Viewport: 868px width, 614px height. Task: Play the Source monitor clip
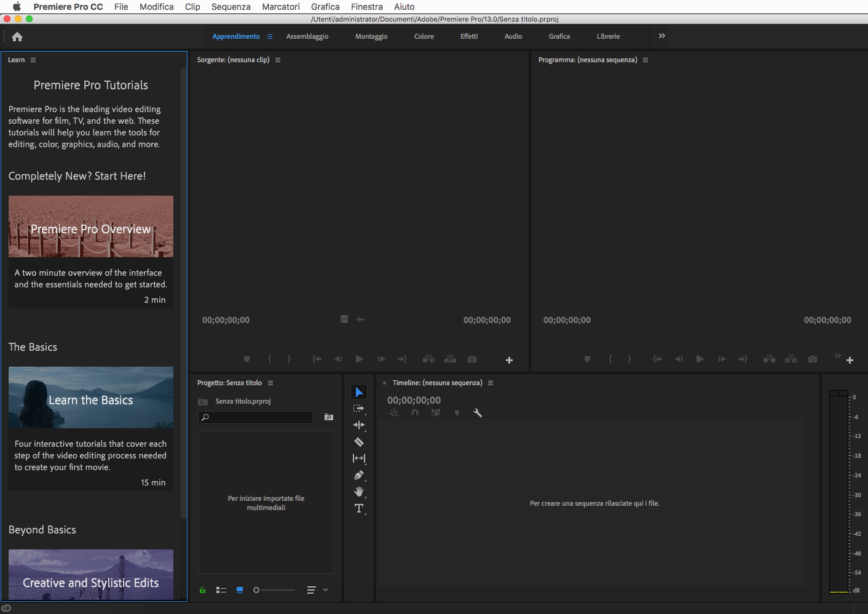tap(359, 359)
